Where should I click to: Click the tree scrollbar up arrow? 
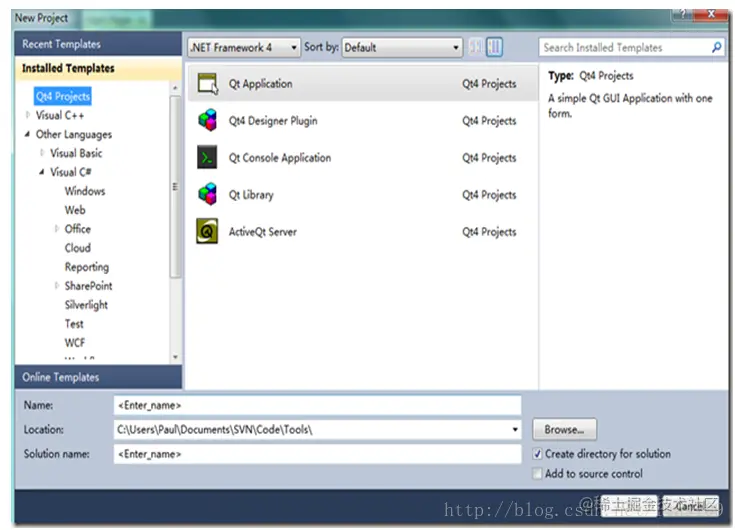click(x=175, y=88)
